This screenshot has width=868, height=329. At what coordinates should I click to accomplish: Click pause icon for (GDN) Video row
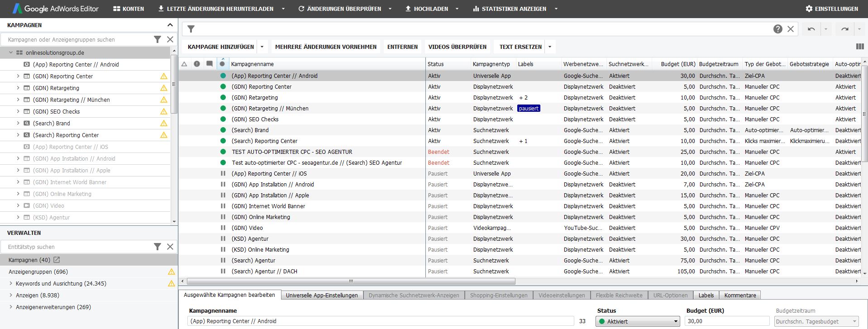point(223,228)
